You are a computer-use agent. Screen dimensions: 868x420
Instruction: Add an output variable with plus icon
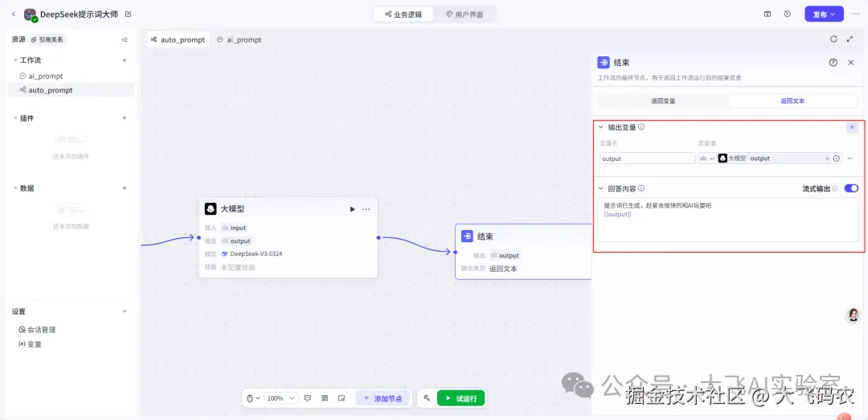click(852, 127)
